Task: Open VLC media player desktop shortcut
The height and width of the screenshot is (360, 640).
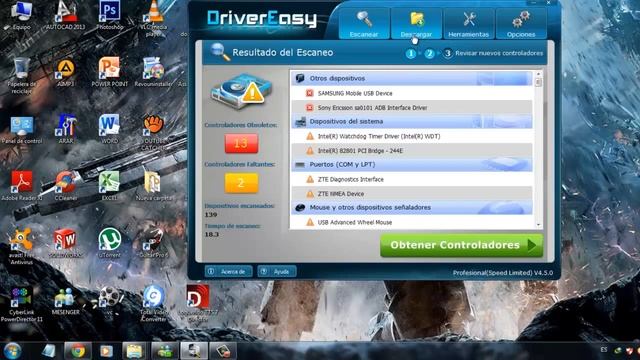Action: click(153, 19)
